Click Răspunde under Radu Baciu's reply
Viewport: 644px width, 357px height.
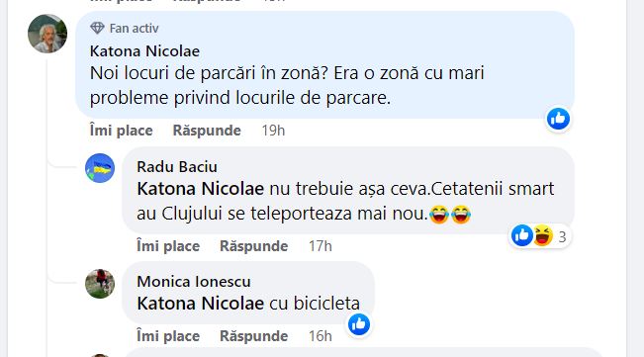(x=254, y=246)
